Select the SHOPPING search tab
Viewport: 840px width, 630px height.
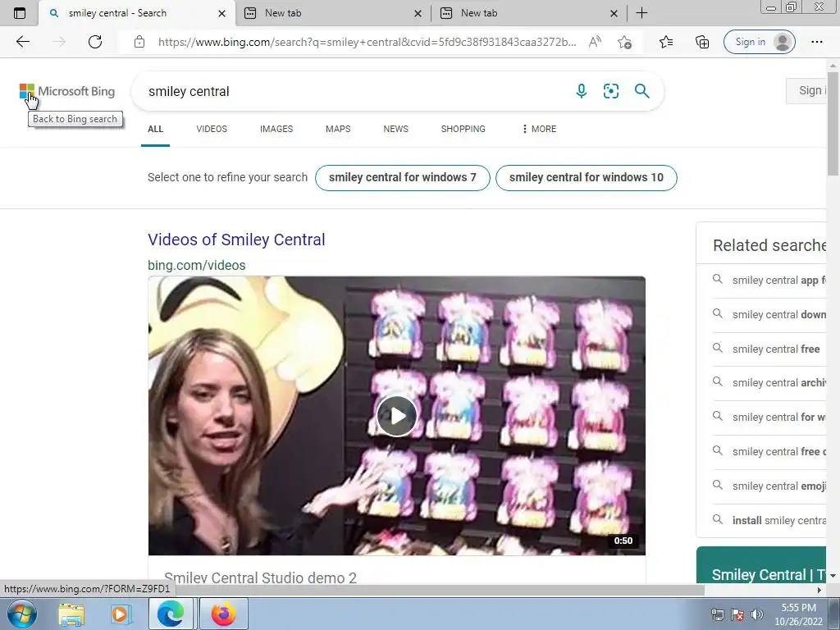[463, 129]
